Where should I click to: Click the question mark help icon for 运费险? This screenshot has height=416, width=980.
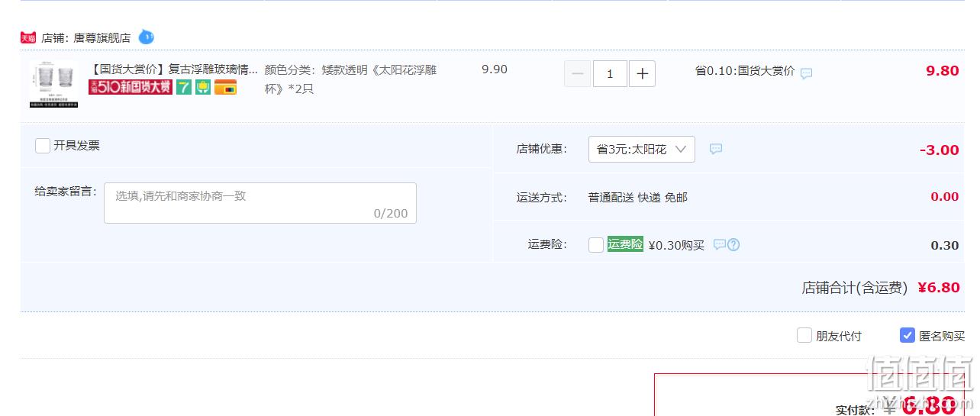(733, 244)
